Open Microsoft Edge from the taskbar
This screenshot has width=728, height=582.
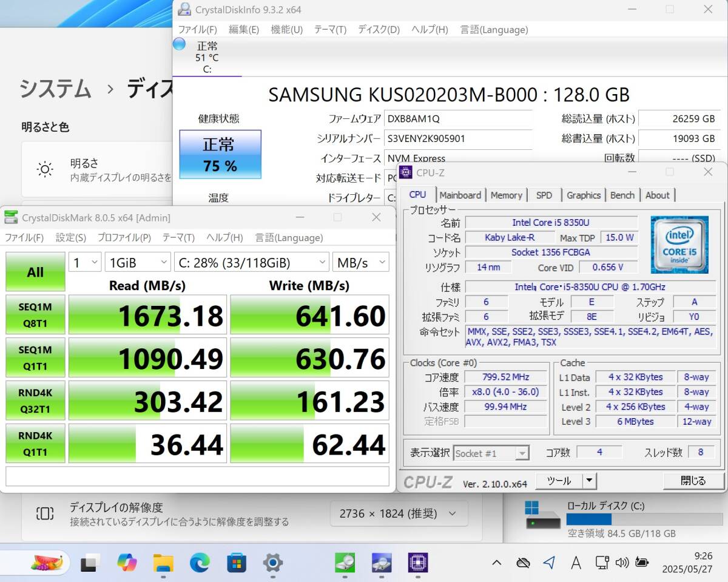click(200, 563)
